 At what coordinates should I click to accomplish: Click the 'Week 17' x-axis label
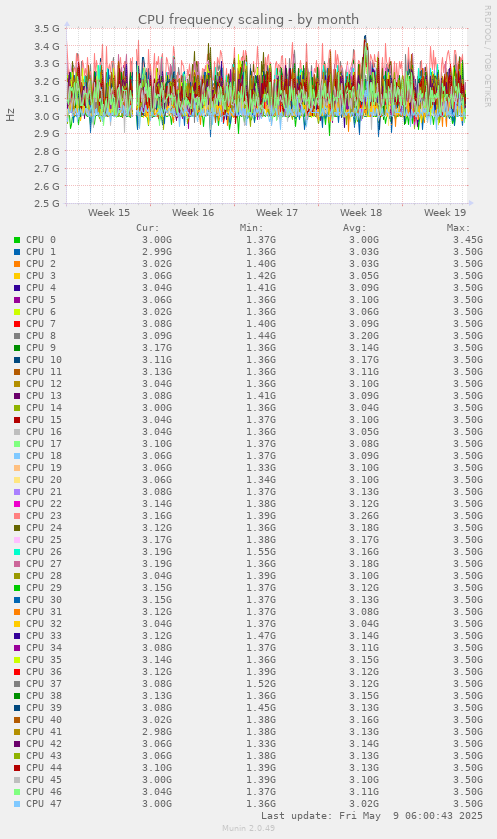pyautogui.click(x=277, y=212)
